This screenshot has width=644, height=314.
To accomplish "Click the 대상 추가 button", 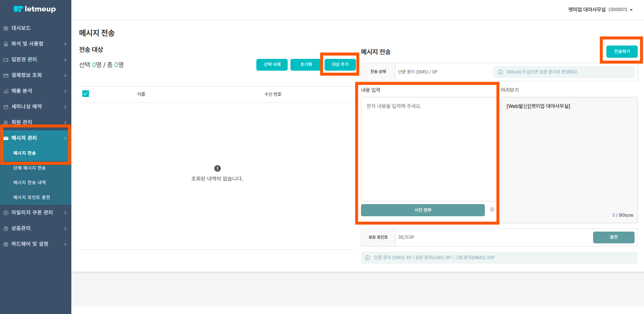I will pyautogui.click(x=340, y=65).
